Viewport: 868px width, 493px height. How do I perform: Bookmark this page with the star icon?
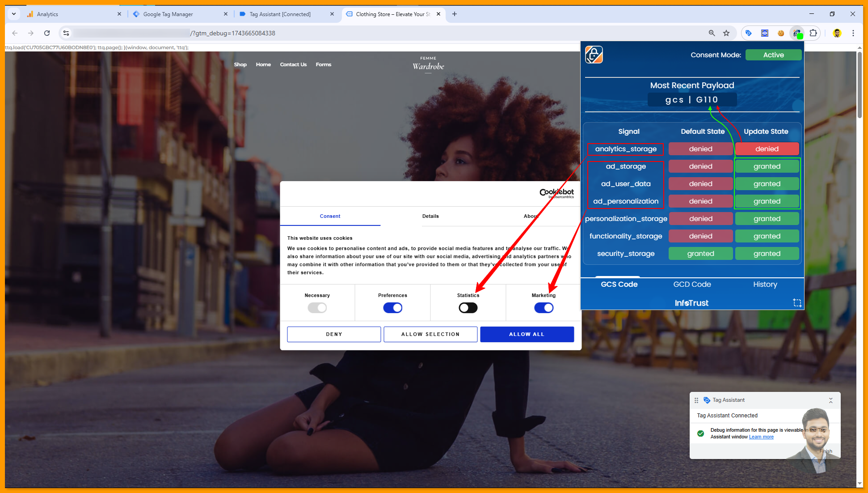(x=726, y=33)
